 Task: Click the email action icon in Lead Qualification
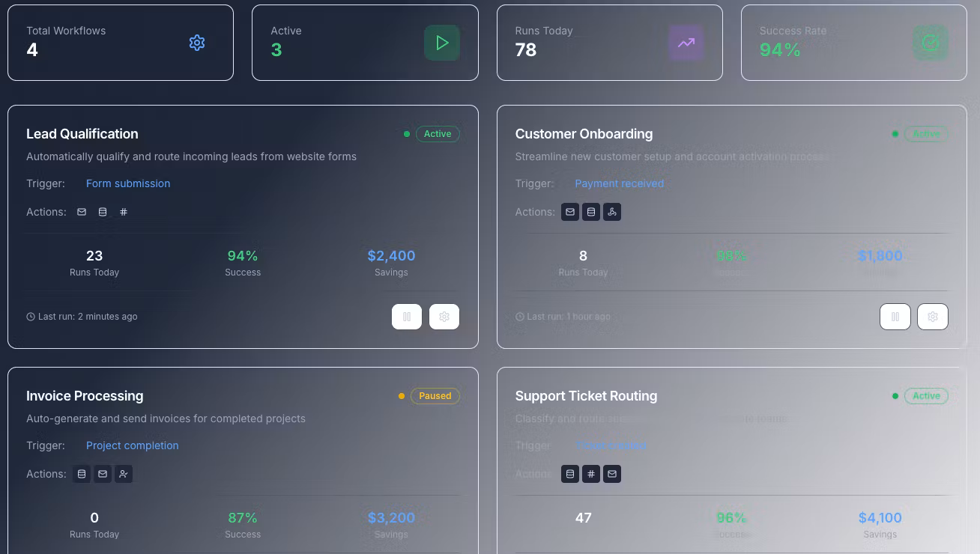[82, 212]
